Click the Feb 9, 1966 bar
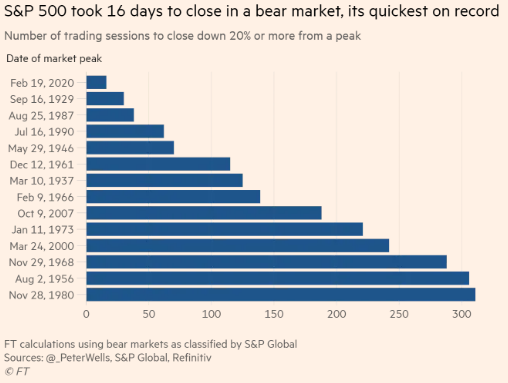508x383 pixels. click(x=173, y=197)
